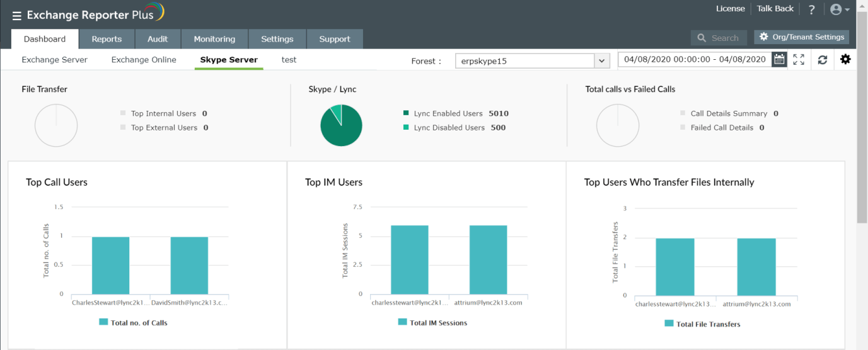Click the File Transfer empty pie chart

[56, 125]
